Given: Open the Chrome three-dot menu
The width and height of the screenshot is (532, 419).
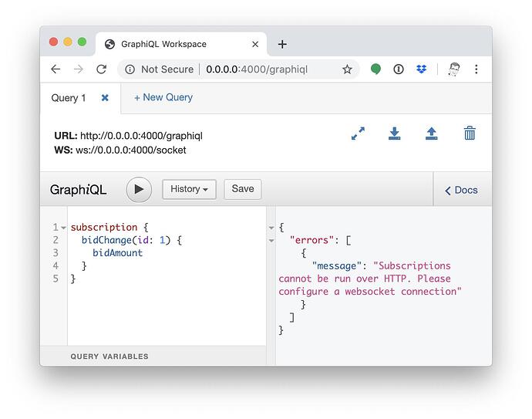Looking at the screenshot, I should (x=476, y=69).
